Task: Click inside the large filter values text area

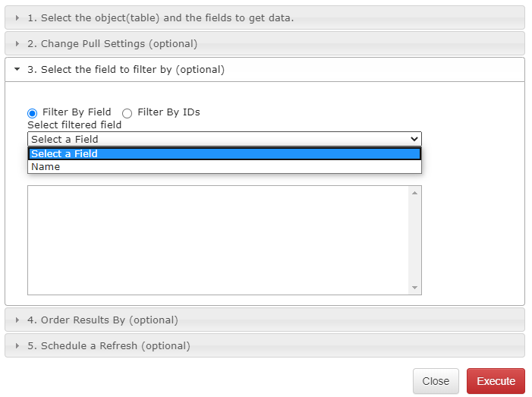Action: [x=219, y=240]
